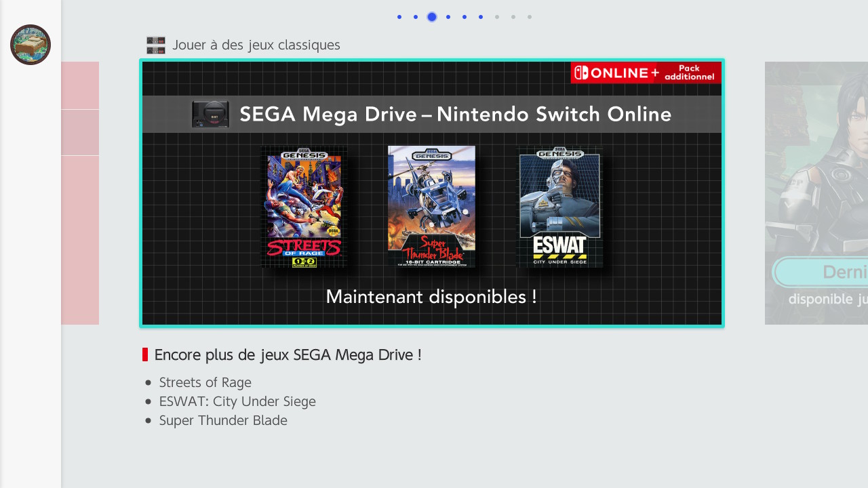Select the ESWAT City Under Siege box art
868x488 pixels.
559,207
